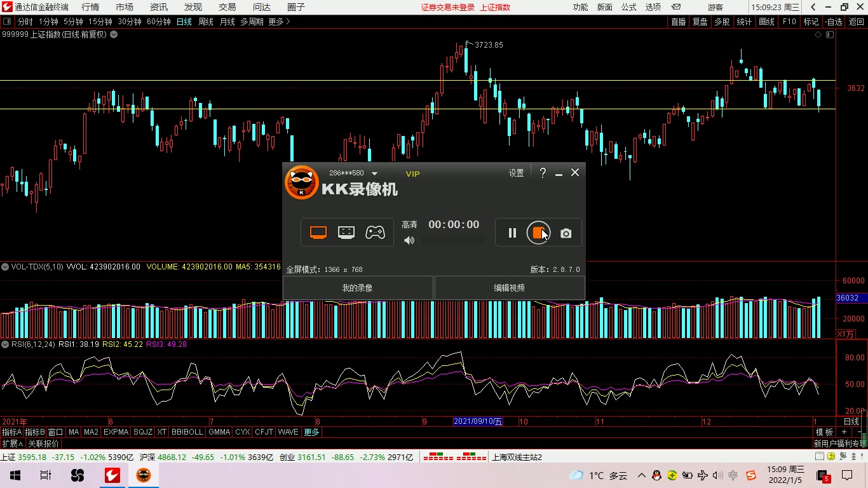Toggle left sidebar panel icon beside 分时
Viewport: 868px width, 488px height.
pyautogui.click(x=6, y=22)
